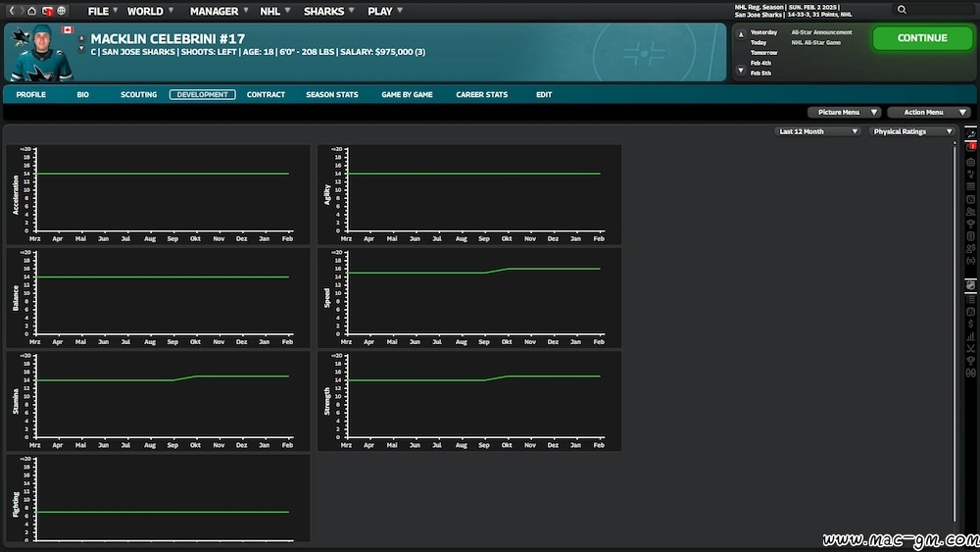Image resolution: width=980 pixels, height=552 pixels.
Task: Click the Canadian flag icon
Action: click(x=68, y=30)
